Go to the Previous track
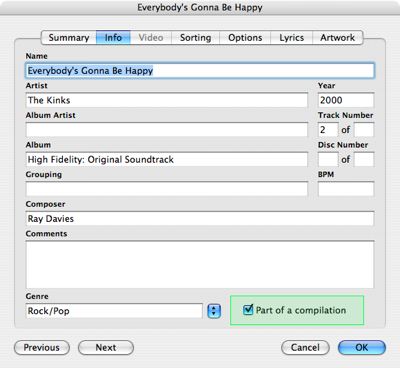This screenshot has height=368, width=400. [x=42, y=348]
